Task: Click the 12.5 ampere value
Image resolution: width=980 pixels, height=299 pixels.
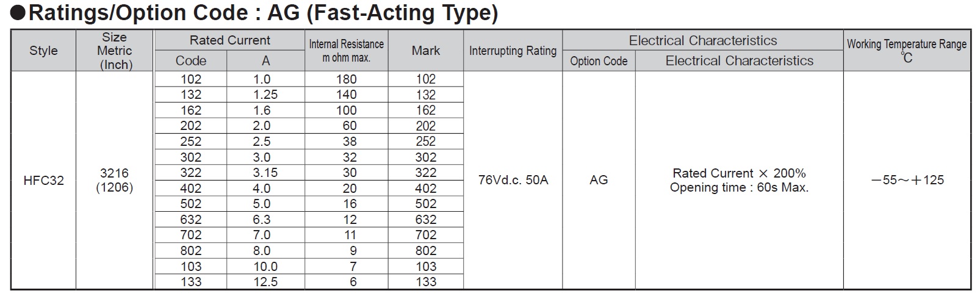Action: coord(265,282)
